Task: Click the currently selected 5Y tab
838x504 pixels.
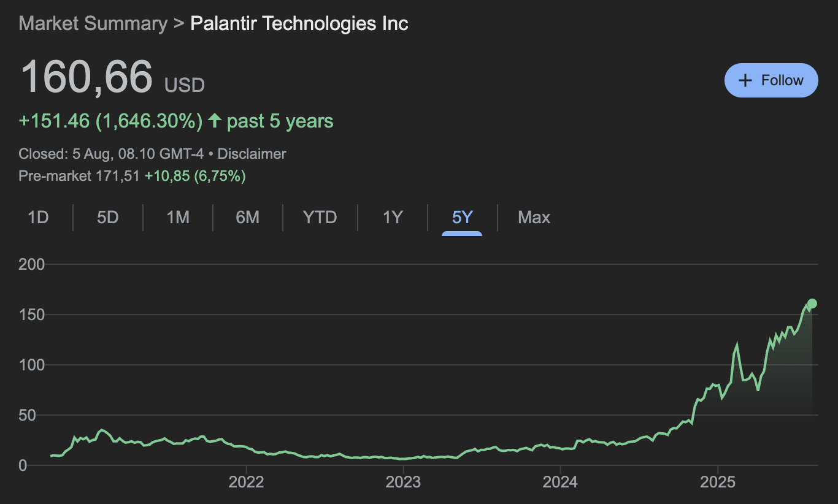Action: [x=462, y=217]
